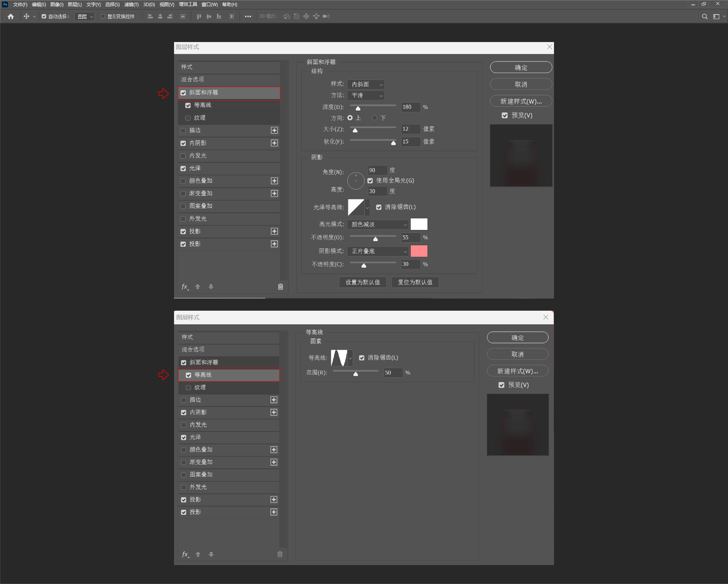Click the Photoshop logo icon
Image resolution: width=728 pixels, height=584 pixels.
click(5, 4)
